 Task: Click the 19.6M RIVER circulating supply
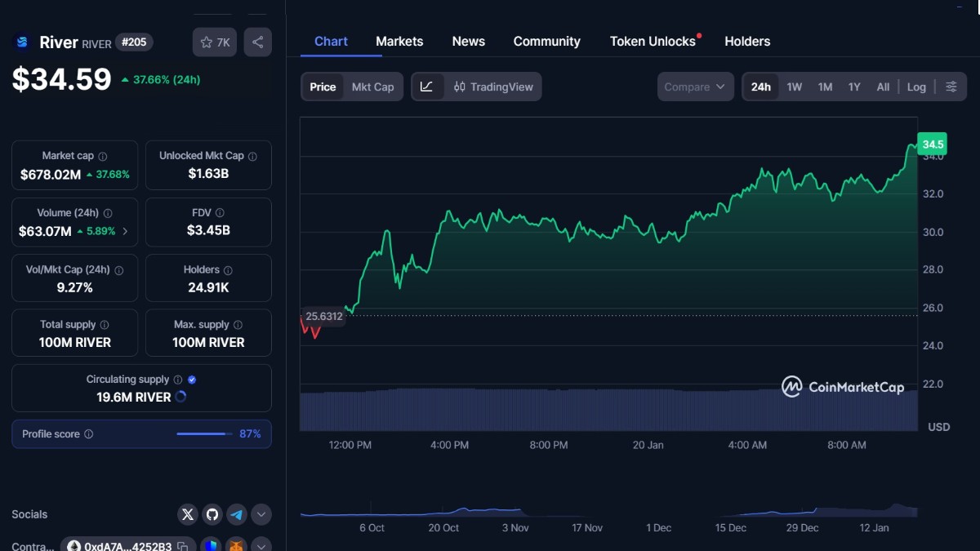(134, 397)
